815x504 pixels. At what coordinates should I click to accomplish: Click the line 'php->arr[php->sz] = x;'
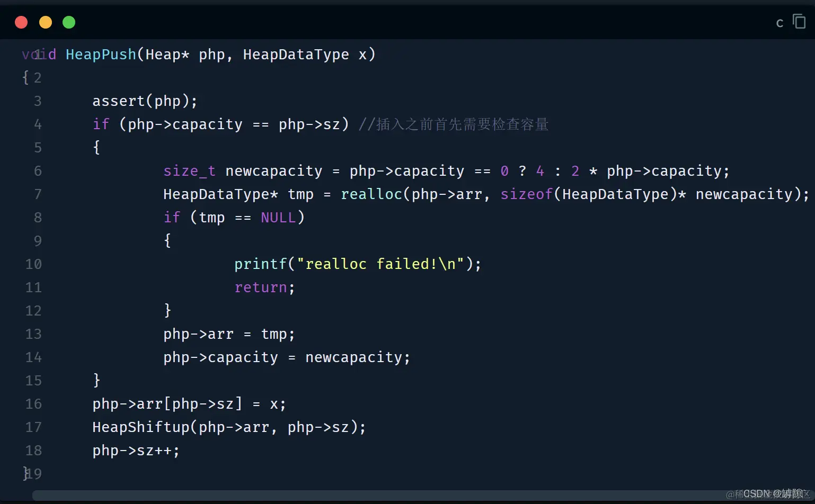189,404
